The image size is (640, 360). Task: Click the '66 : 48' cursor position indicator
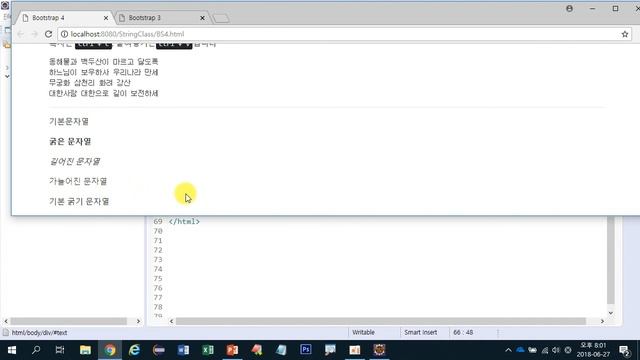pyautogui.click(x=463, y=332)
